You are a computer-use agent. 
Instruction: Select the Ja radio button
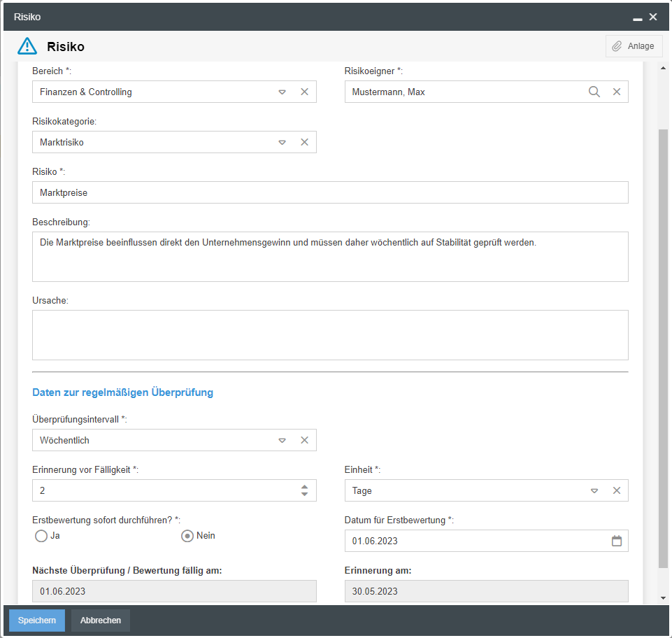pyautogui.click(x=41, y=536)
